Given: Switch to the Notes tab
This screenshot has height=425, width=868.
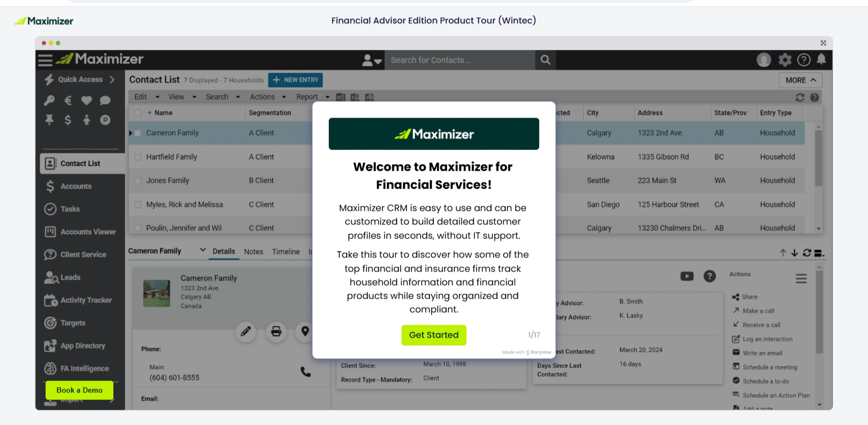Looking at the screenshot, I should (x=253, y=252).
